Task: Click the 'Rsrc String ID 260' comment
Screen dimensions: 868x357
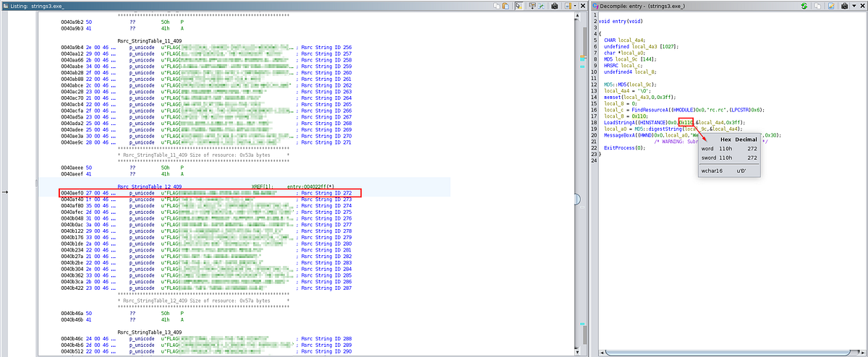Action: click(x=325, y=72)
